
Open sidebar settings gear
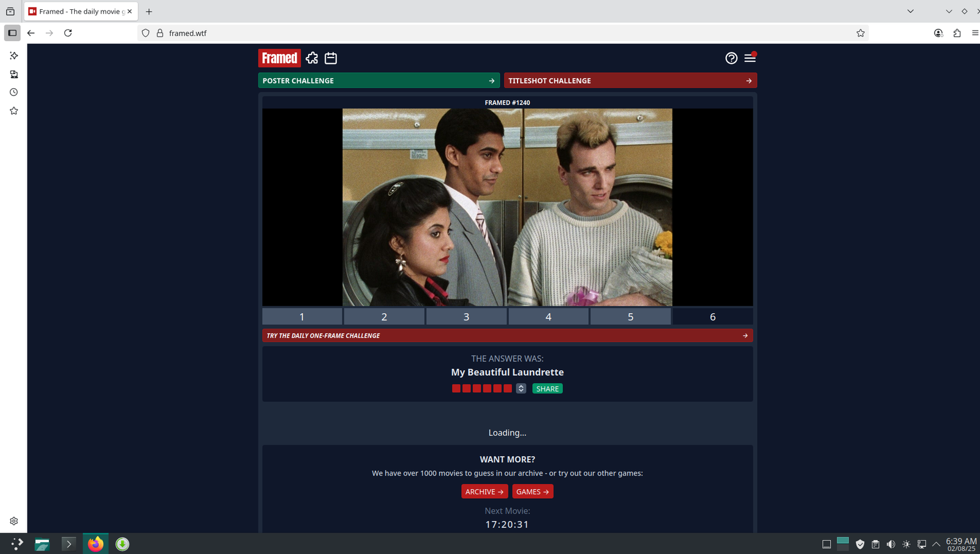click(13, 521)
